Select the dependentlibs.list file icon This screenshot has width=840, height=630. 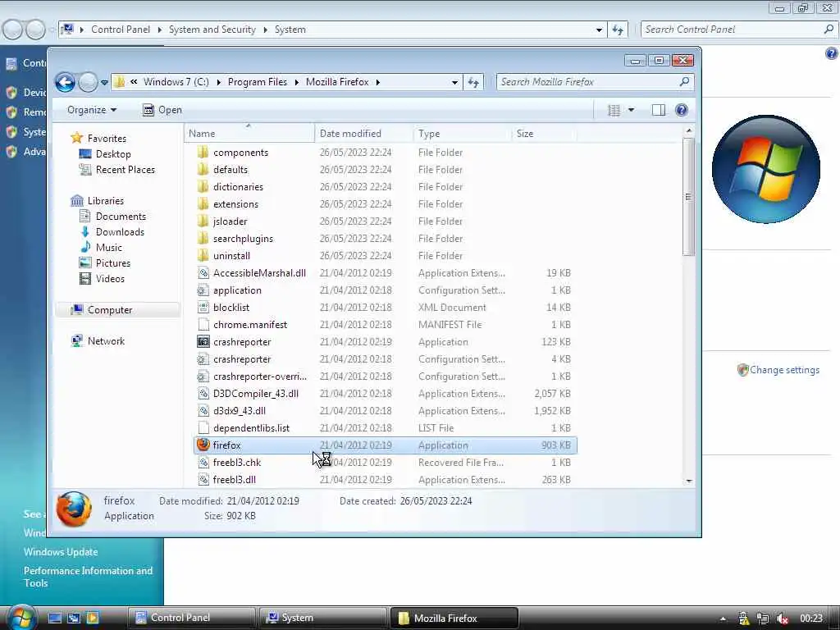[203, 427]
